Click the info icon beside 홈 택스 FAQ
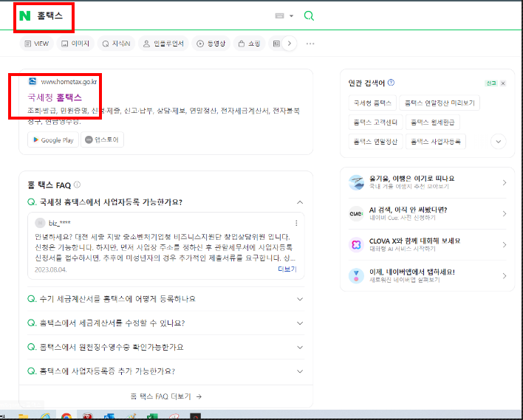Viewport: 523px width, 420px height. tap(77, 185)
